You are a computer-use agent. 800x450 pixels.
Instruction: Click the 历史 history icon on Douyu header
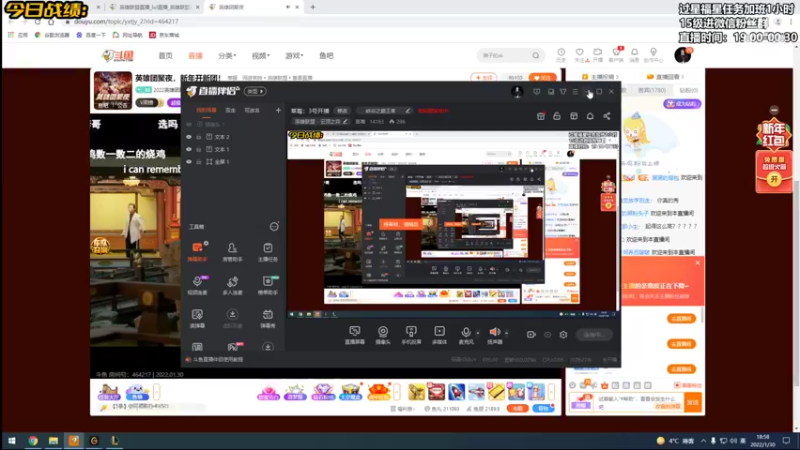click(561, 55)
